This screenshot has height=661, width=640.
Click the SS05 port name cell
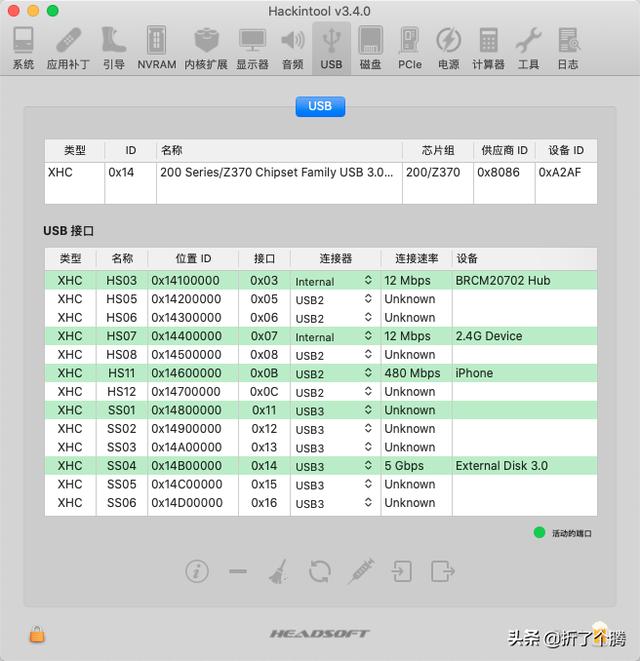121,485
